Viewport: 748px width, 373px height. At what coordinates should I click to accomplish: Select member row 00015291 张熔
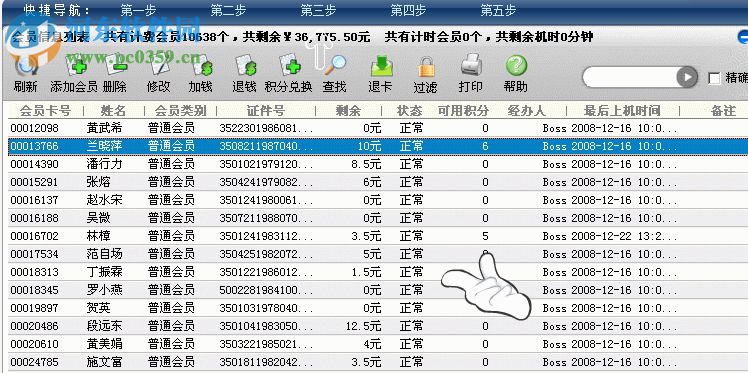tap(378, 182)
